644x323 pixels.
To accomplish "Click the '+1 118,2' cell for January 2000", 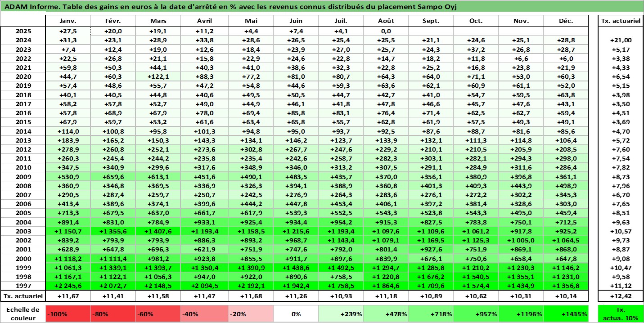I will click(x=68, y=259).
